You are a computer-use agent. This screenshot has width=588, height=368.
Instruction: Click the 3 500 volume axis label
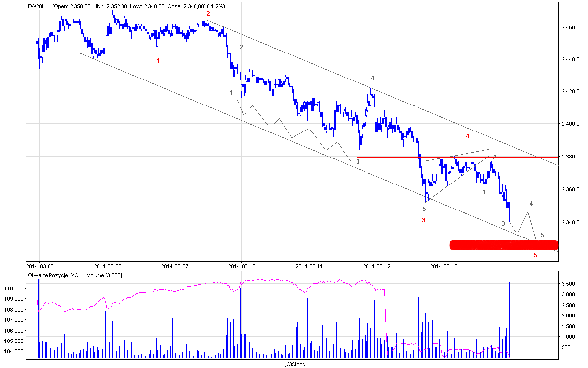click(x=568, y=284)
